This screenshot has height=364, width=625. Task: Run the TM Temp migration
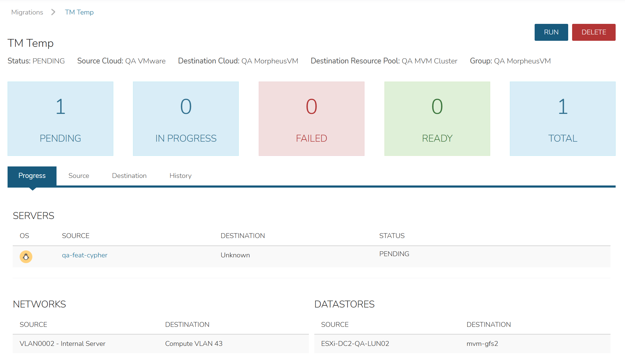coord(551,32)
